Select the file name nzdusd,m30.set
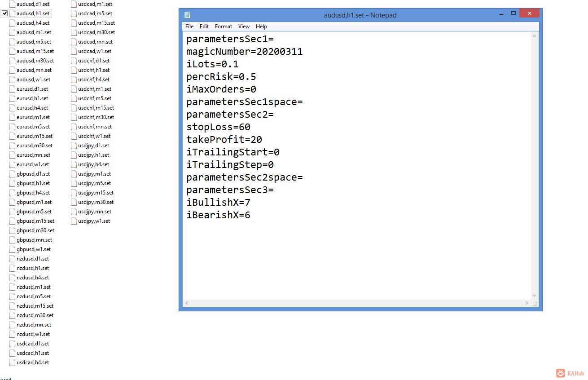Image resolution: width=588 pixels, height=380 pixels. click(x=35, y=315)
